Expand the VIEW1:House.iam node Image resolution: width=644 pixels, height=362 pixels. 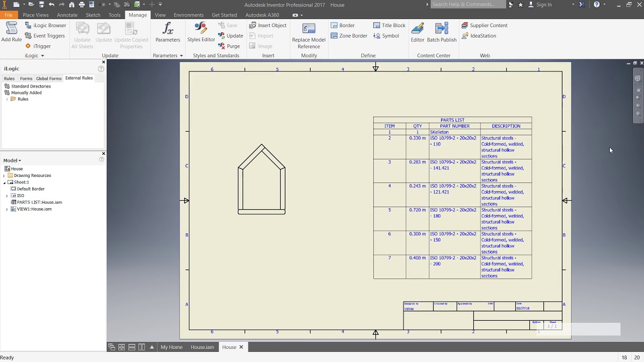(7, 209)
